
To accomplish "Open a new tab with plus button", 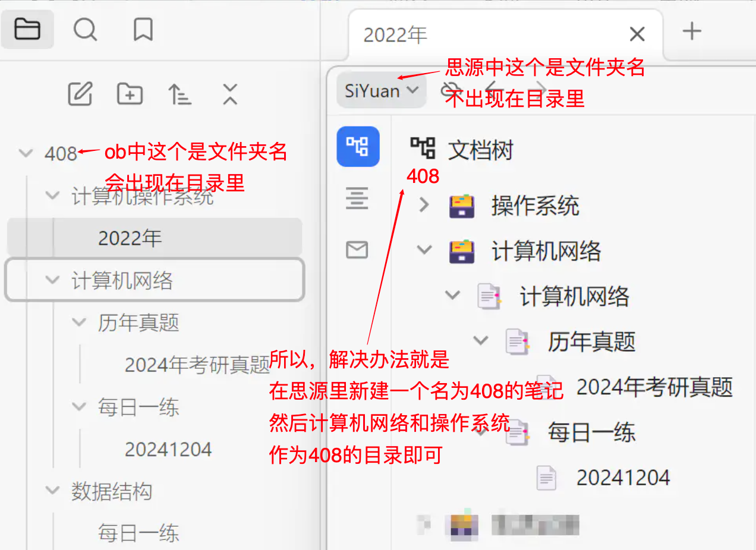I will [x=692, y=31].
